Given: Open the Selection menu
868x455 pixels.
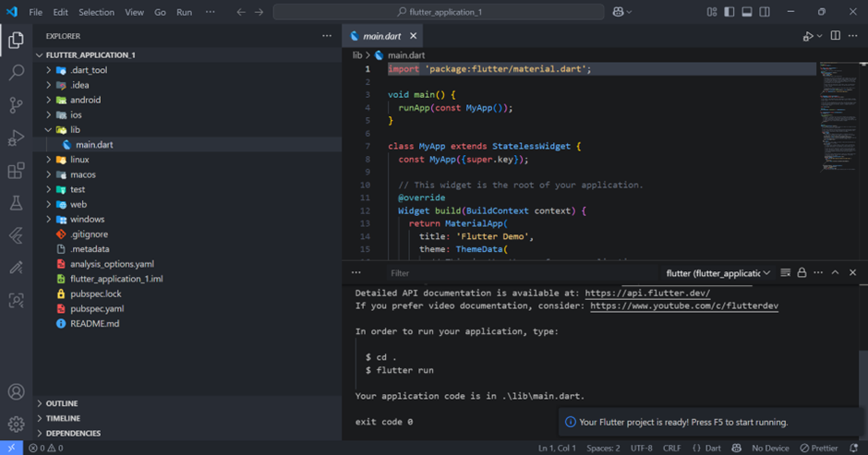Looking at the screenshot, I should pos(96,12).
